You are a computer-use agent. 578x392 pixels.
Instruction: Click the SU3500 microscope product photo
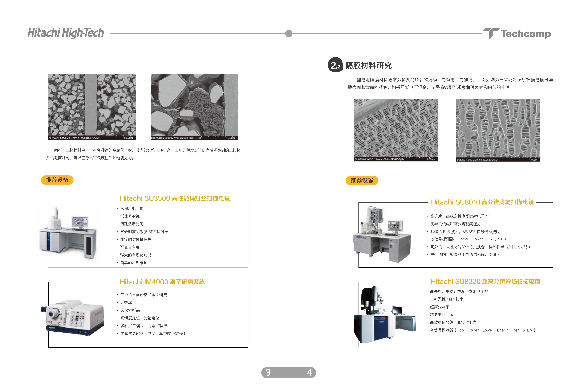tap(68, 233)
